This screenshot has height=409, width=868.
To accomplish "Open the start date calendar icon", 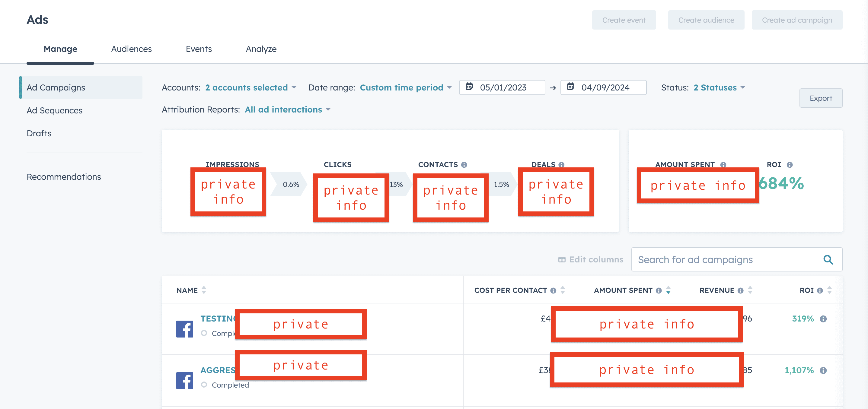I will click(x=469, y=87).
